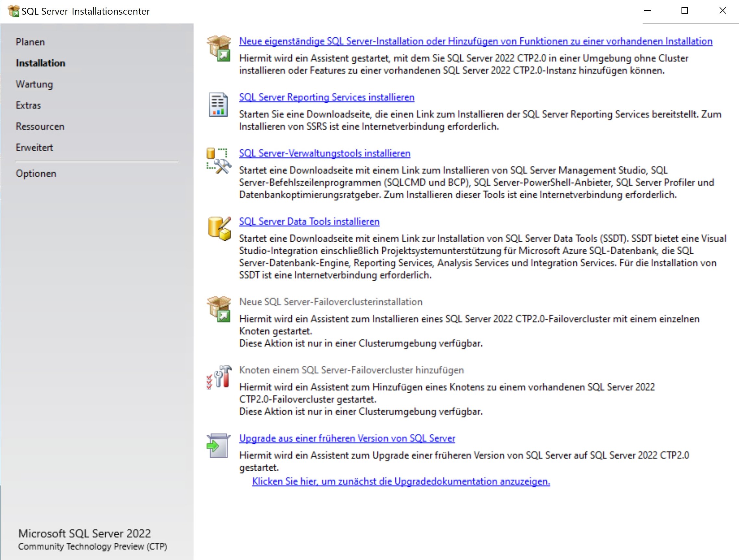Open the Optionen section
The height and width of the screenshot is (560, 739).
[36, 173]
